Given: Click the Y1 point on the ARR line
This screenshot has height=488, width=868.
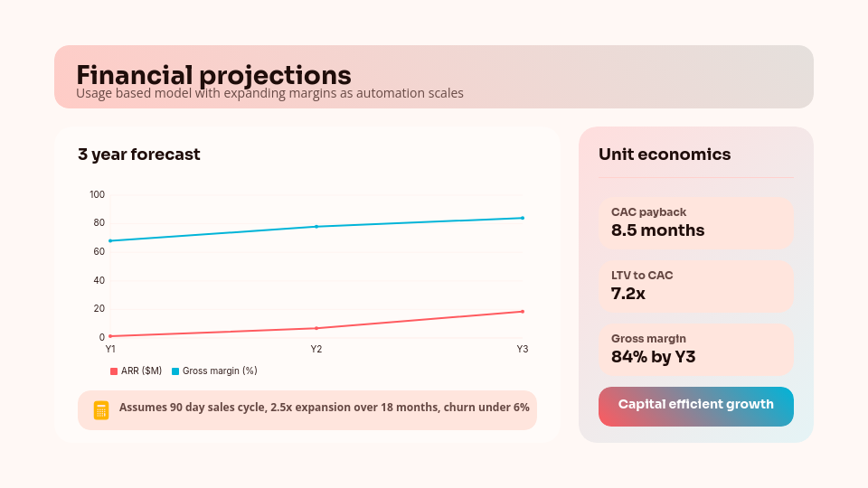Looking at the screenshot, I should pos(110,336).
